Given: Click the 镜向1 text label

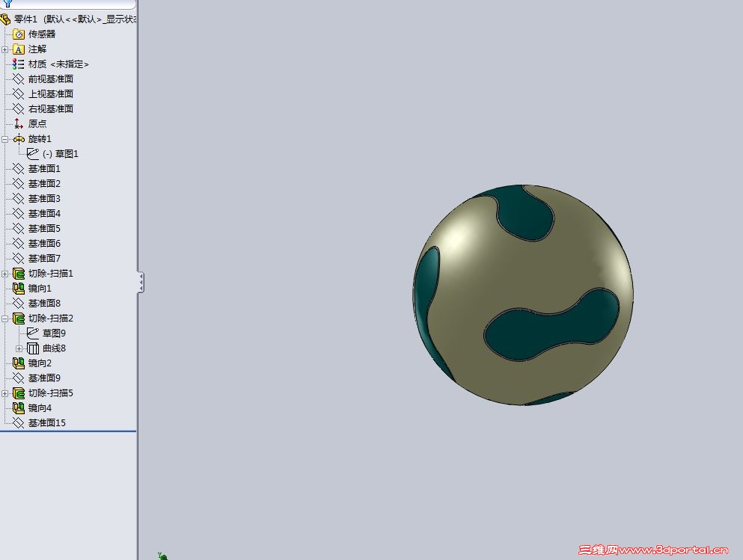Looking at the screenshot, I should tap(40, 289).
